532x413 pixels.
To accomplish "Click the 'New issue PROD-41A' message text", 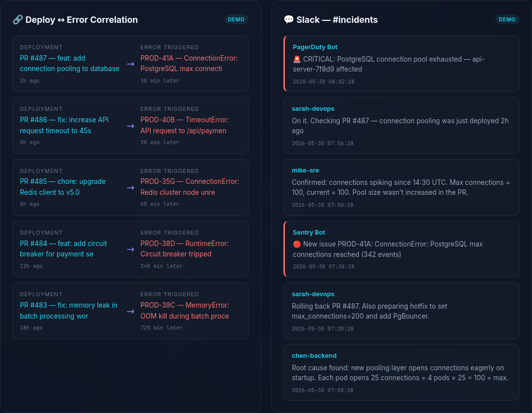I will click(x=387, y=249).
